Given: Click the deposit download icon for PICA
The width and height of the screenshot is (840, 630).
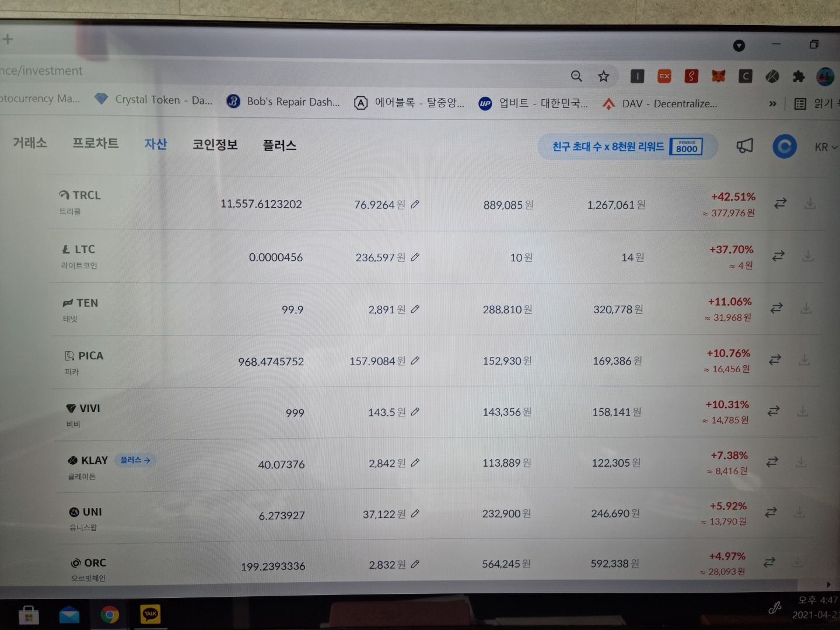Looking at the screenshot, I should coord(804,359).
